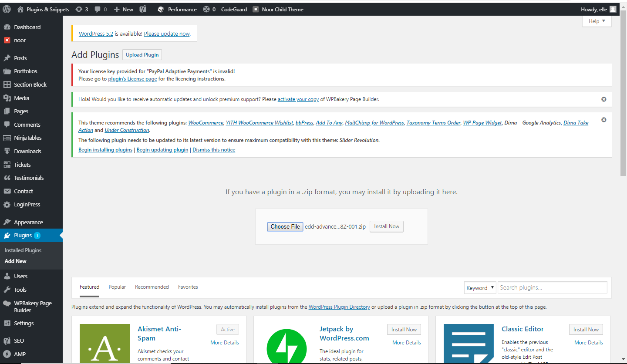The width and height of the screenshot is (627, 364).
Task: Click Install Now for the uploaded zip
Action: pyautogui.click(x=387, y=226)
